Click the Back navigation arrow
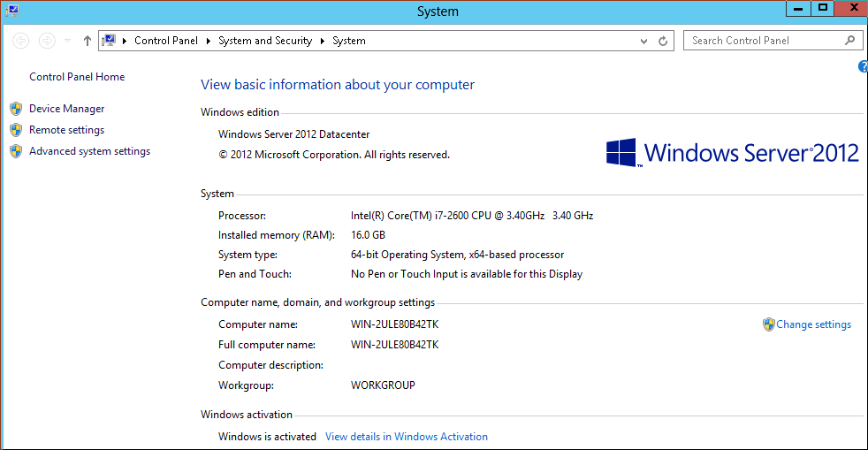This screenshot has width=868, height=450. (x=21, y=41)
